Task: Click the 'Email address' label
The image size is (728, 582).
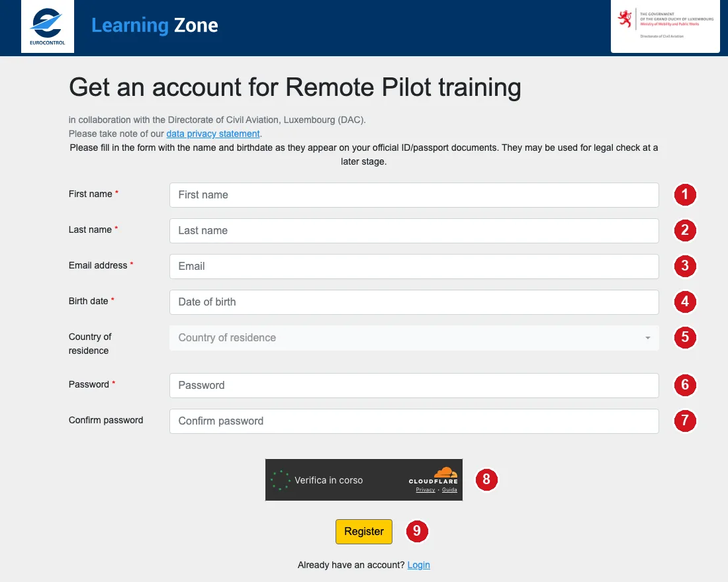Action: [98, 265]
